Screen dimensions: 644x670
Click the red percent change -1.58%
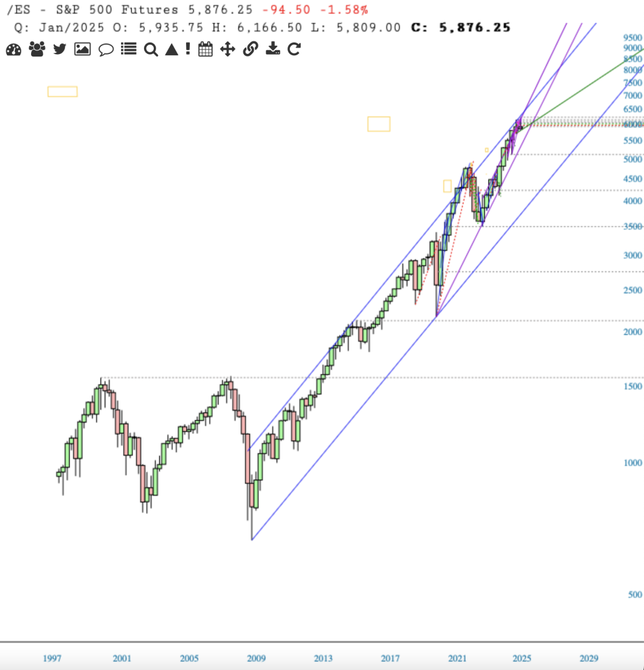pos(344,9)
